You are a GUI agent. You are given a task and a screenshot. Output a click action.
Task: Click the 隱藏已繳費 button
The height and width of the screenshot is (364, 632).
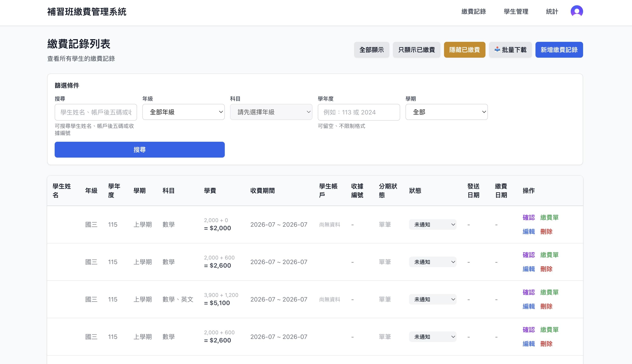click(x=465, y=50)
